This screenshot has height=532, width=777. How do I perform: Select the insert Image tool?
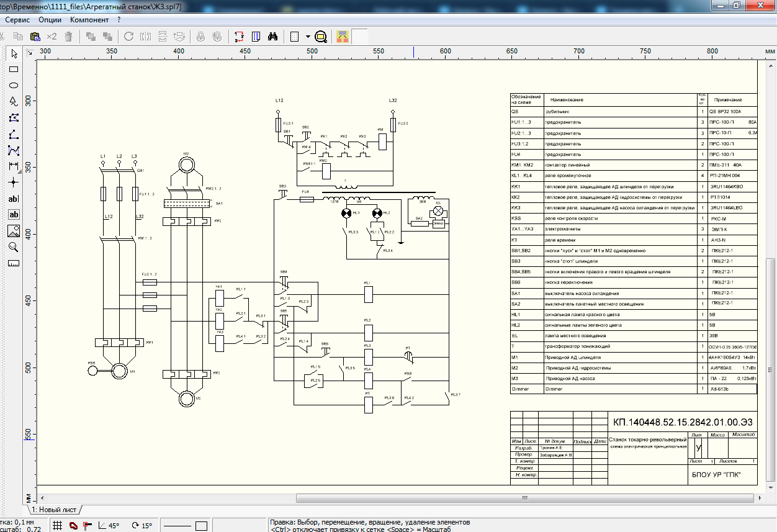(x=13, y=231)
